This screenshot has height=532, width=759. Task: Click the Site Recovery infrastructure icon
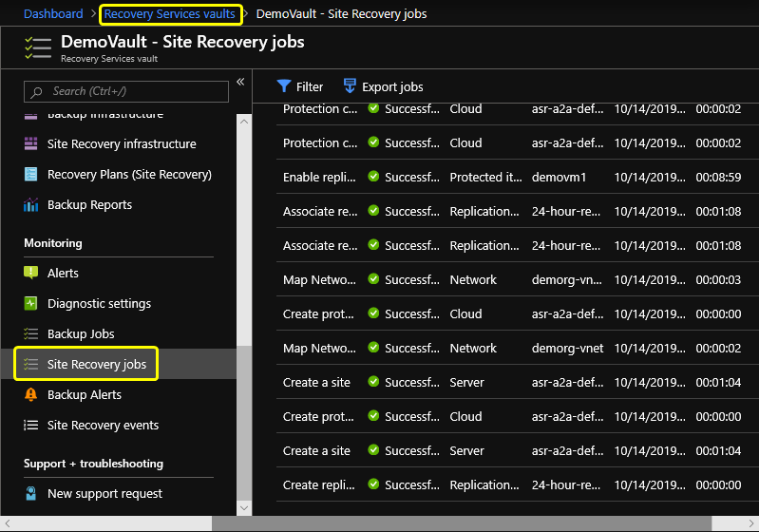[x=30, y=143]
